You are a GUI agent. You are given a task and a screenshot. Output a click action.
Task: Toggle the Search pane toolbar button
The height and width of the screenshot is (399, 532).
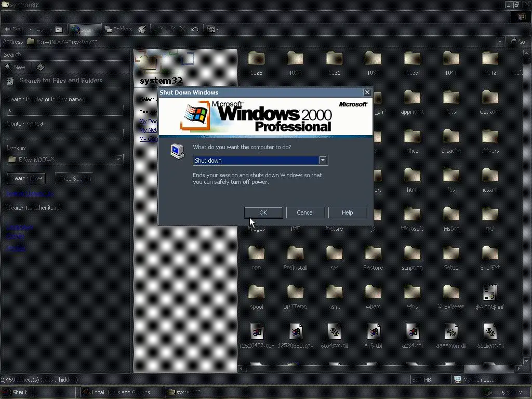[x=86, y=29]
